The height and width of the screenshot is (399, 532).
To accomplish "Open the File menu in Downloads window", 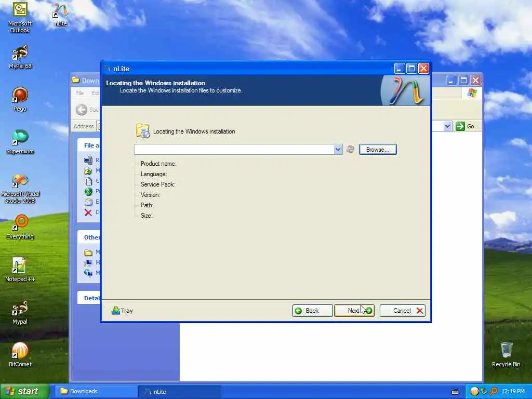I will (x=79, y=93).
